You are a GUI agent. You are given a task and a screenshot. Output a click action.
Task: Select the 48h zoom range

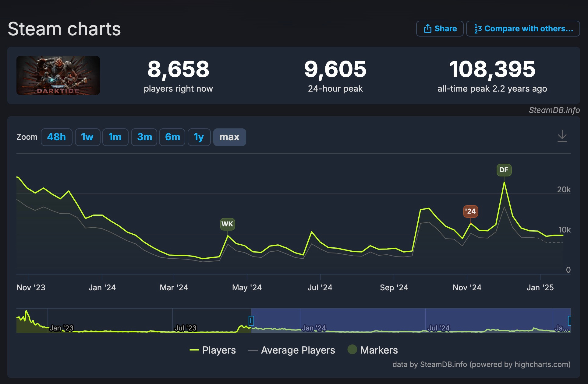click(x=56, y=137)
